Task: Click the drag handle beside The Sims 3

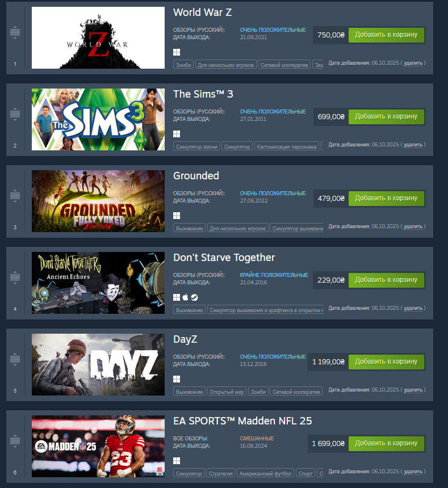Action: coord(15,114)
